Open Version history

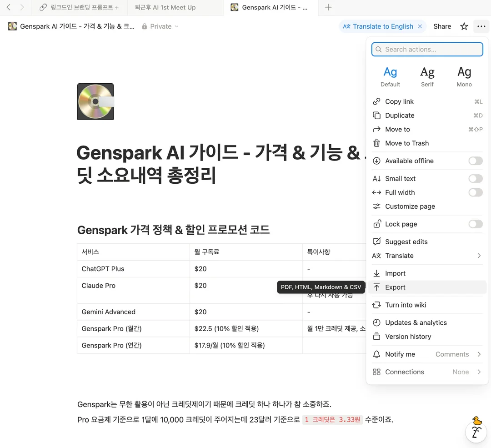click(x=427, y=337)
